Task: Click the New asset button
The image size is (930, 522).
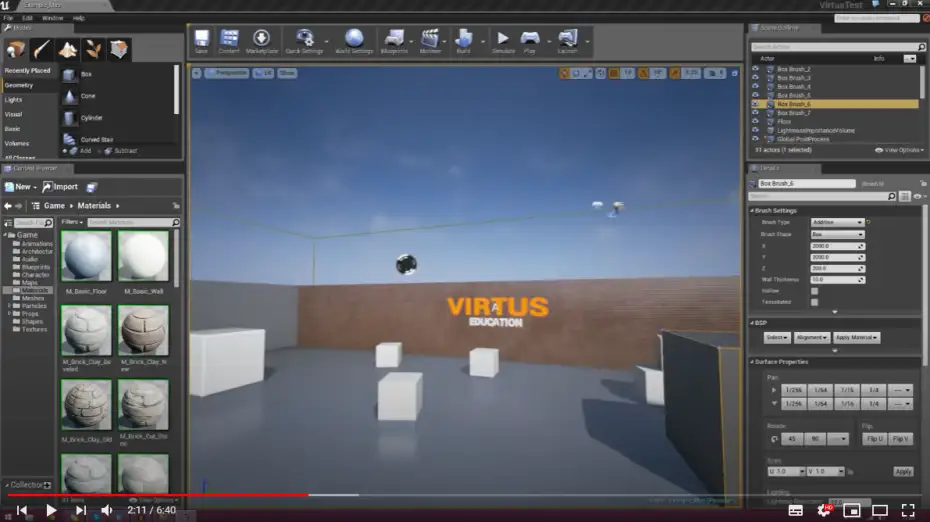Action: tap(21, 187)
